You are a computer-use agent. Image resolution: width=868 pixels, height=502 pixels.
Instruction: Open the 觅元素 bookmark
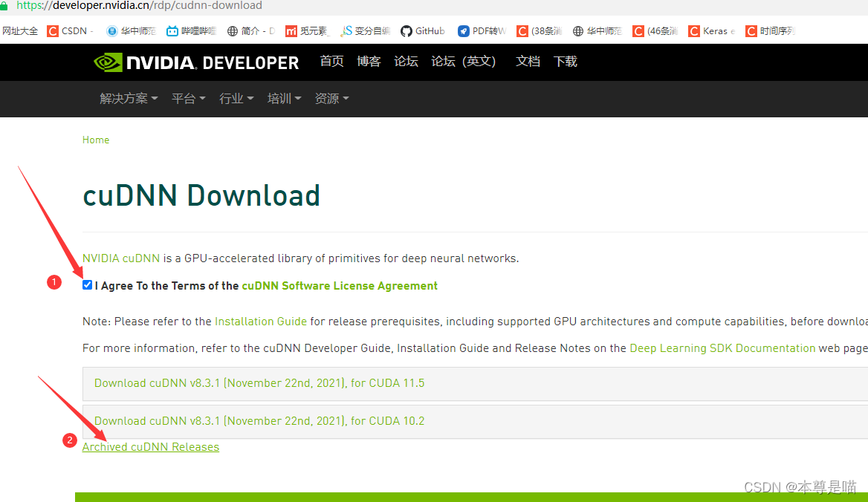tap(307, 31)
